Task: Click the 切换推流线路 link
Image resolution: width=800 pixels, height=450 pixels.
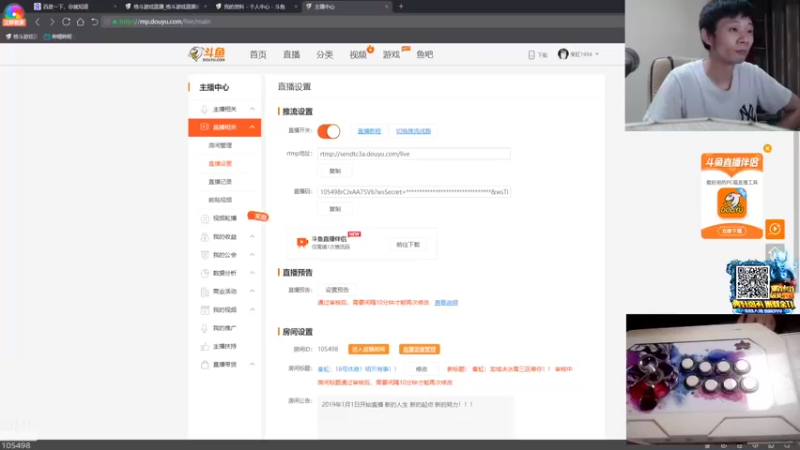Action: [413, 131]
